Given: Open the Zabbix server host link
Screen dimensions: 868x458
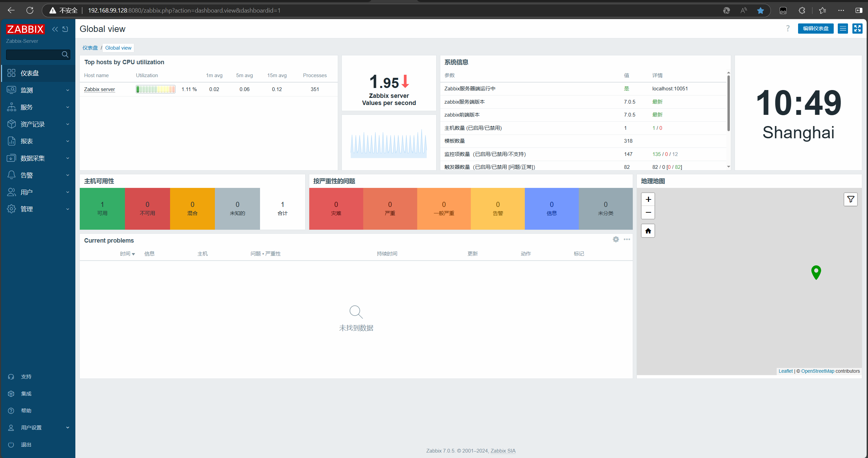Looking at the screenshot, I should pos(99,89).
